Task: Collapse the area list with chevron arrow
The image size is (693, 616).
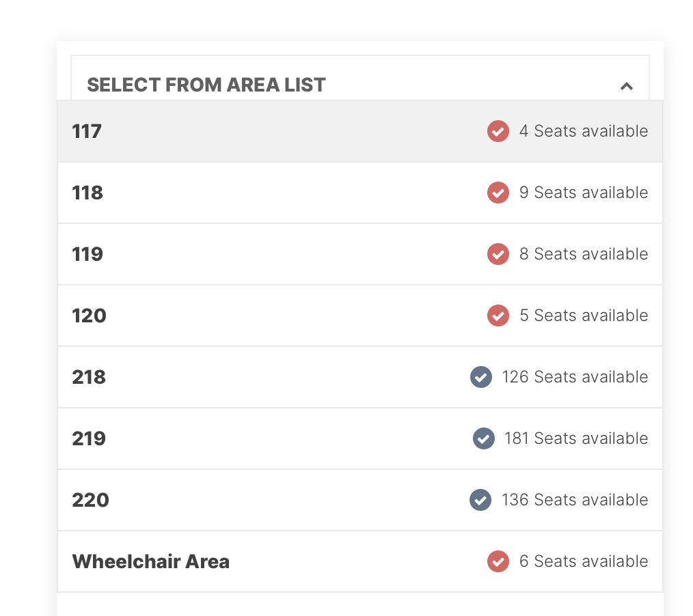Action: [x=626, y=86]
